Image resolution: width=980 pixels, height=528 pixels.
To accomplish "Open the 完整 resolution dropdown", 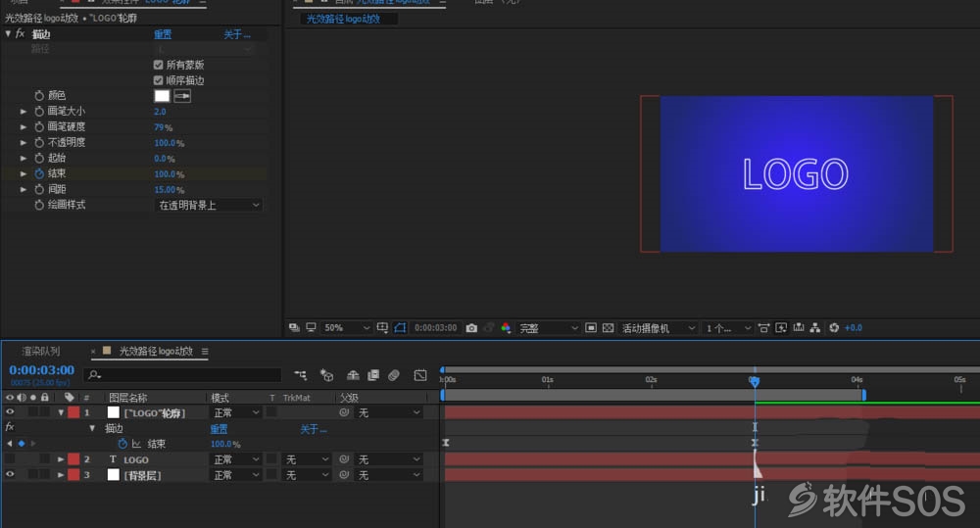I will point(549,327).
